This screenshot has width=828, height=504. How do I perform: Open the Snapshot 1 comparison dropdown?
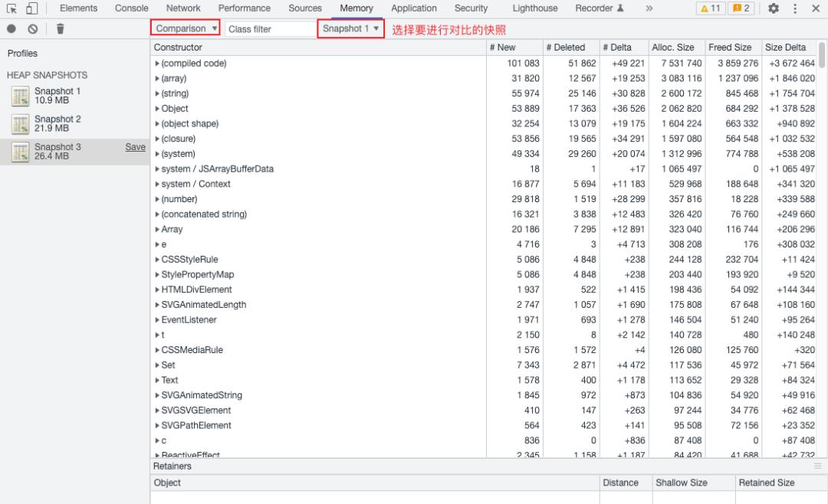(351, 28)
